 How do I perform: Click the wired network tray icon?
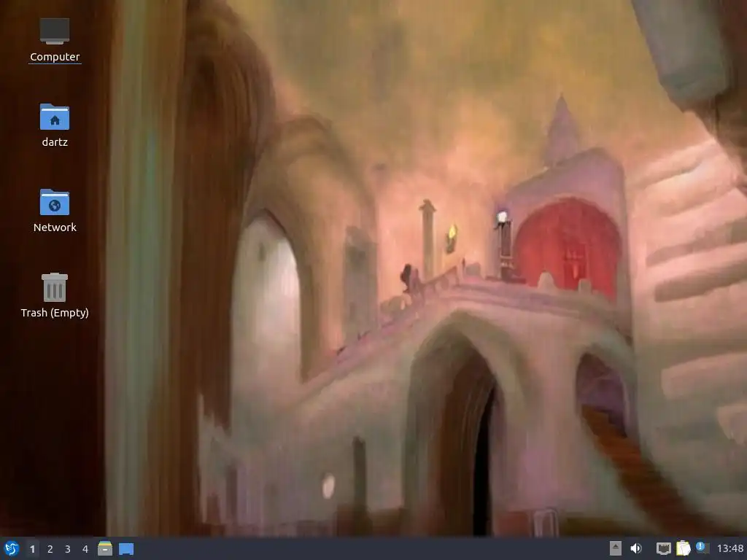pyautogui.click(x=664, y=548)
